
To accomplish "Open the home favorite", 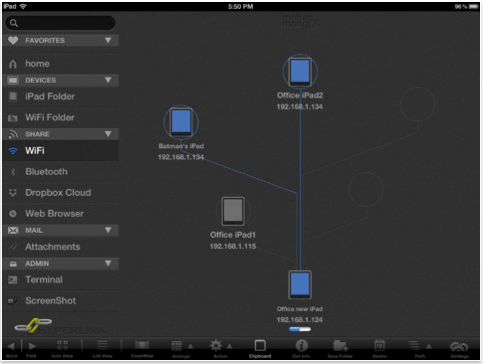I will tap(60, 64).
